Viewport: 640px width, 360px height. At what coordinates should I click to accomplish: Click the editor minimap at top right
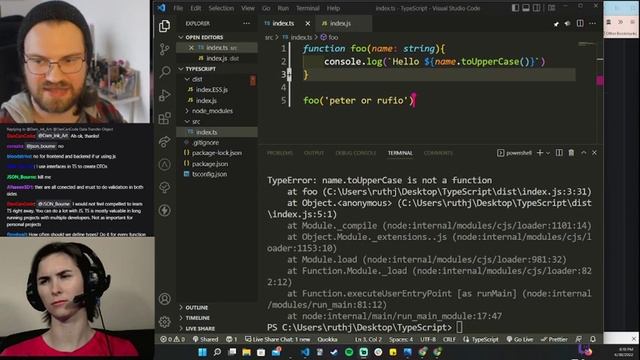pyautogui.click(x=587, y=43)
